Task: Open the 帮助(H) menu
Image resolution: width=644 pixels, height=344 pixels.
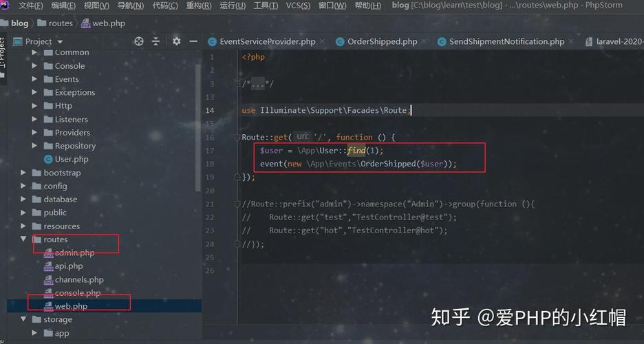Action: [x=367, y=6]
